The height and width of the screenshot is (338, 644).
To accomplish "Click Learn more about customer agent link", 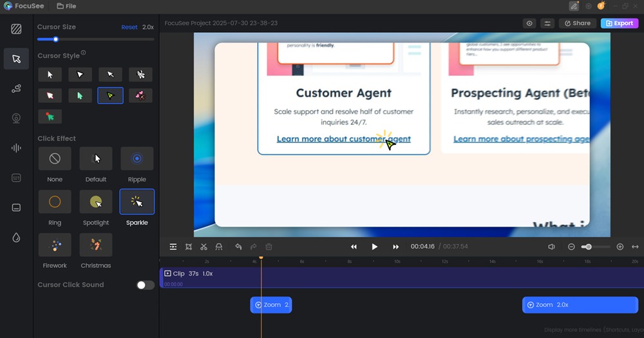I will click(x=344, y=139).
